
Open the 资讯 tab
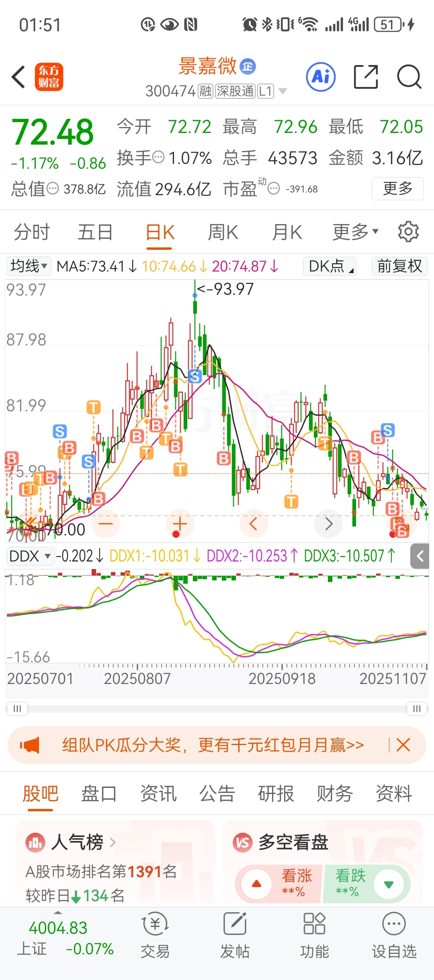click(158, 794)
